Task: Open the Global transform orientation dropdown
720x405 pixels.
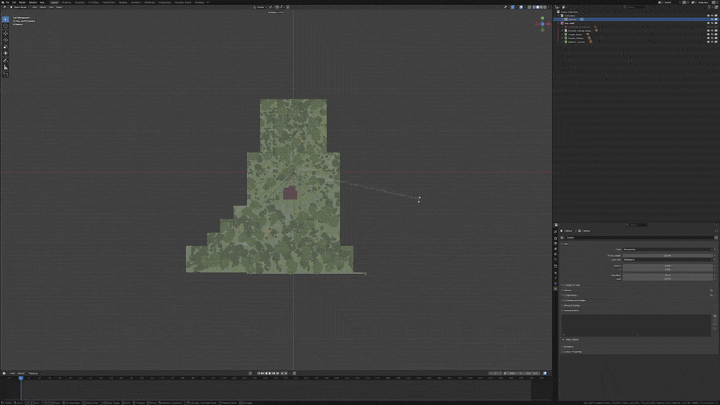Action: 261,7
